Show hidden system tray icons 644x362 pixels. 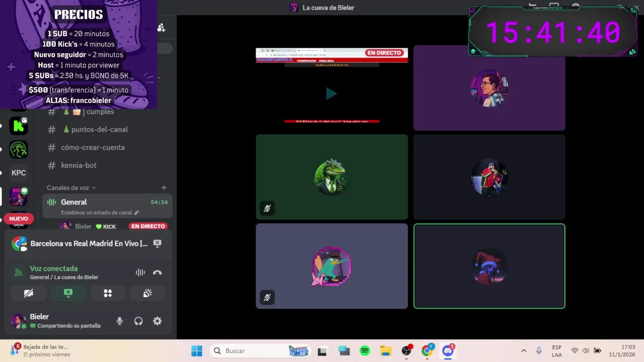[x=524, y=350]
